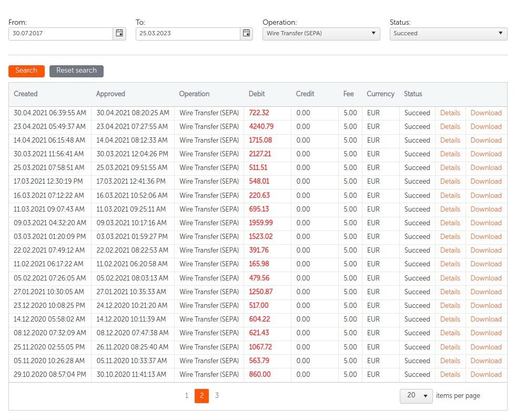516x420 pixels.
Task: Open the items per page dropdown
Action: (416, 396)
